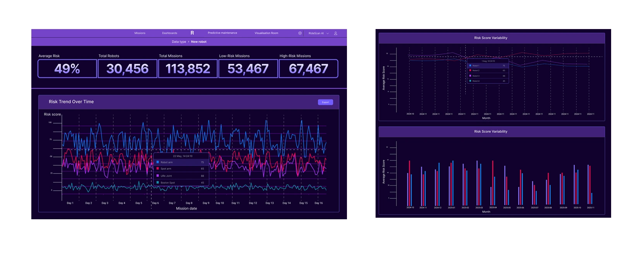Select Boston Spot row in tooltip
644x258 pixels.
click(x=181, y=183)
